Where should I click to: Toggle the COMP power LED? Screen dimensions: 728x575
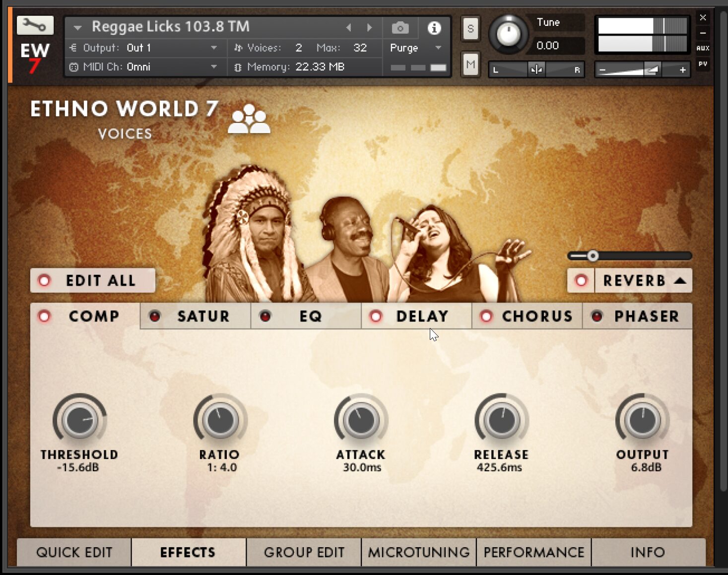pyautogui.click(x=44, y=317)
